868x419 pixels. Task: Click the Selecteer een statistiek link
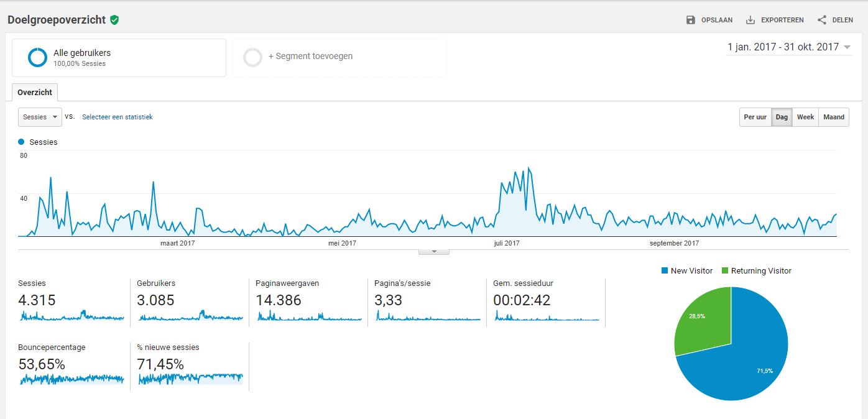point(118,117)
